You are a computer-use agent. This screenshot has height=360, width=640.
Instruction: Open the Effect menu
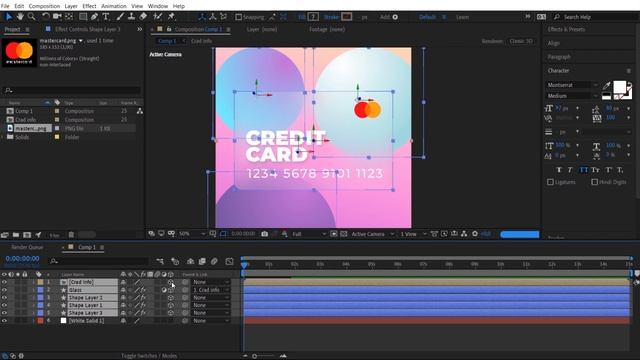[89, 6]
